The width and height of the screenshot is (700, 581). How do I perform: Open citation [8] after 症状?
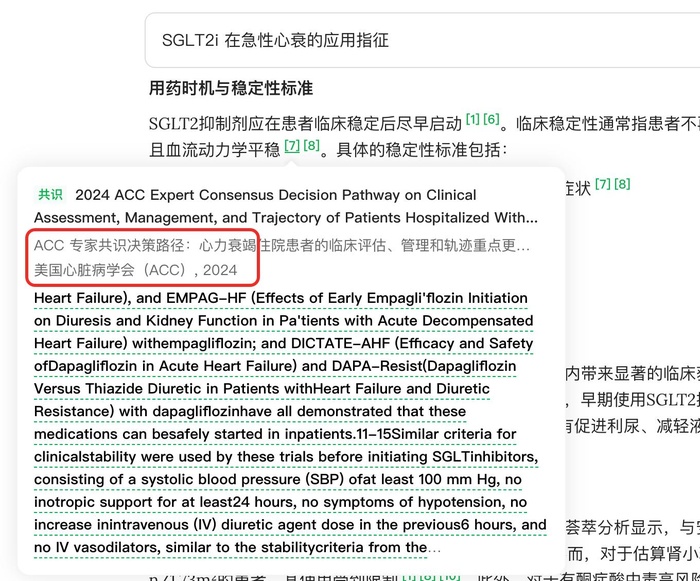[x=622, y=184]
